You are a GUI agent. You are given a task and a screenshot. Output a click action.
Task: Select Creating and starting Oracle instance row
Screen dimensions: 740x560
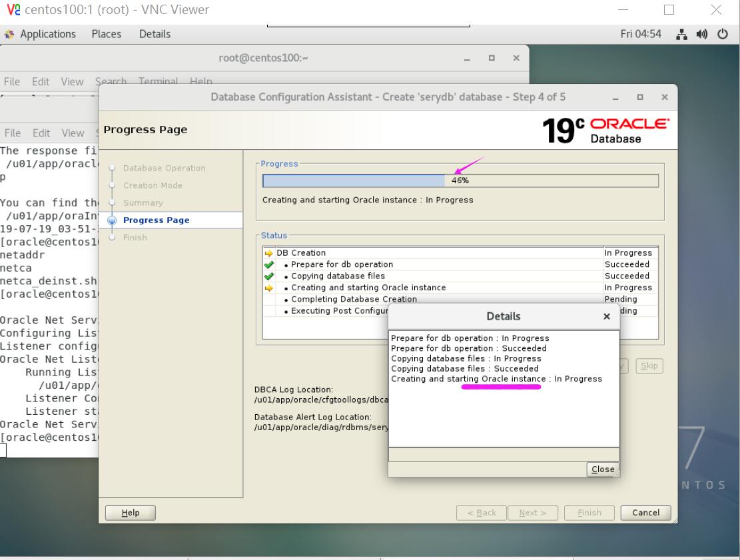coord(460,288)
